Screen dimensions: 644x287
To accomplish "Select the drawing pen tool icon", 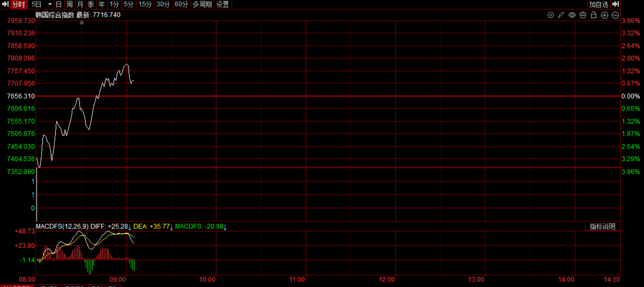I will (561, 15).
